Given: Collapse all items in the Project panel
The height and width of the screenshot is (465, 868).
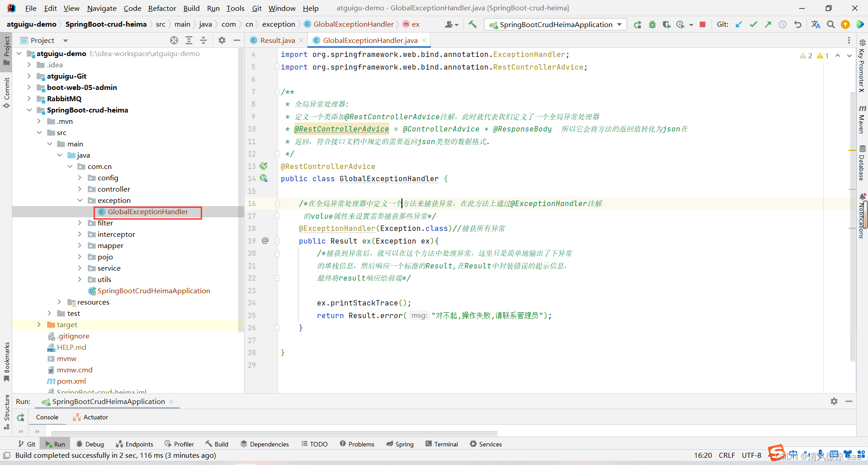Looking at the screenshot, I should (x=203, y=40).
